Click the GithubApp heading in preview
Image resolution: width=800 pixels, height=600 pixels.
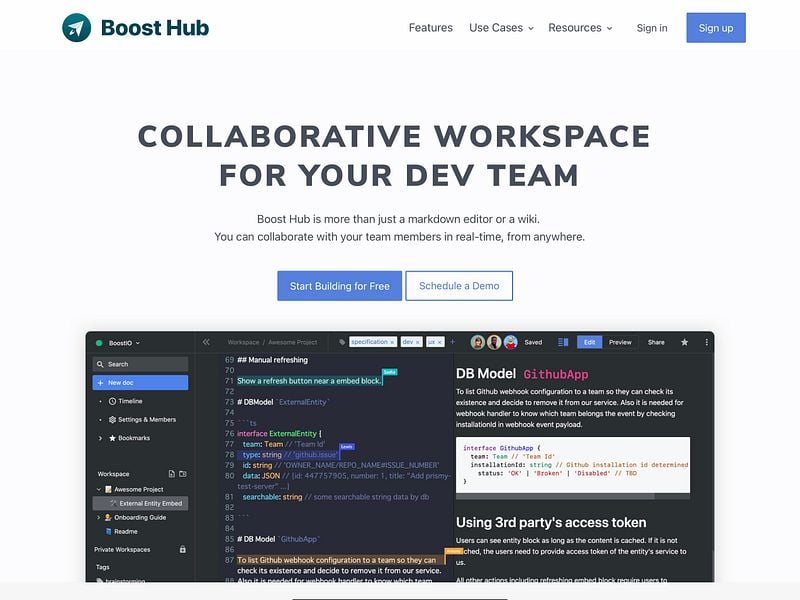click(x=556, y=374)
